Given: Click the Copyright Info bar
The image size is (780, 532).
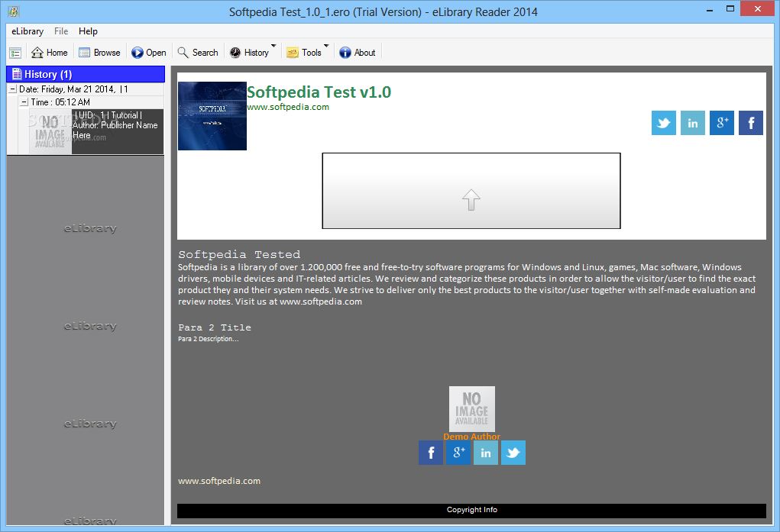Looking at the screenshot, I should point(471,511).
